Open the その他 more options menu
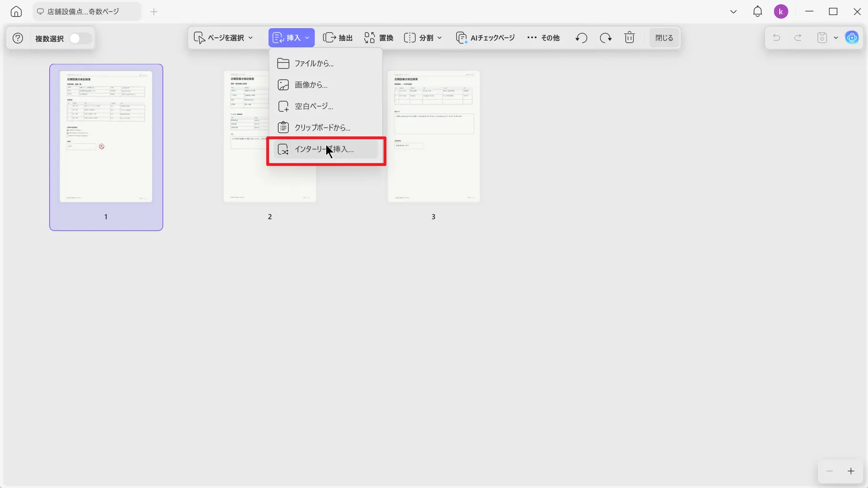 543,38
